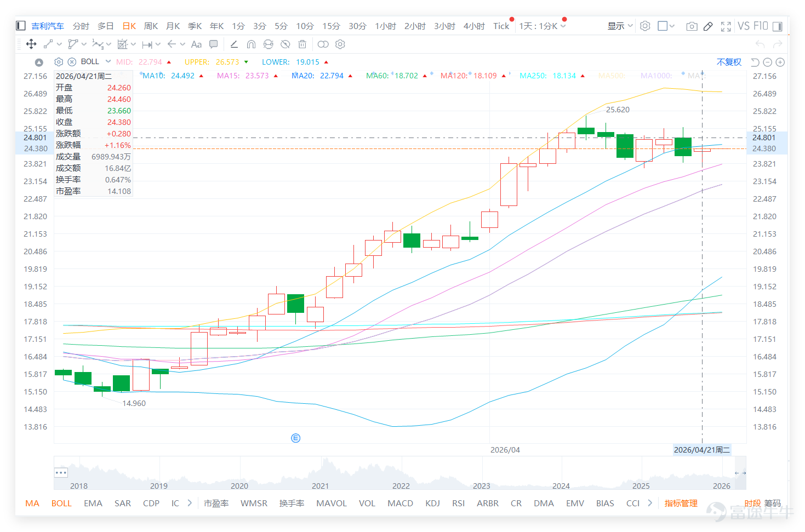
Task: Select the move/crosshair cursor tool
Action: (x=31, y=44)
